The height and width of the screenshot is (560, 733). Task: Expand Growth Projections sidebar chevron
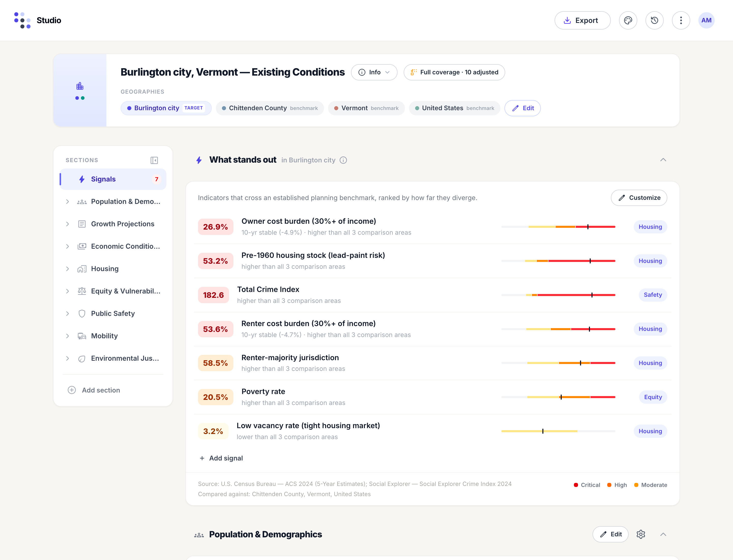68,224
